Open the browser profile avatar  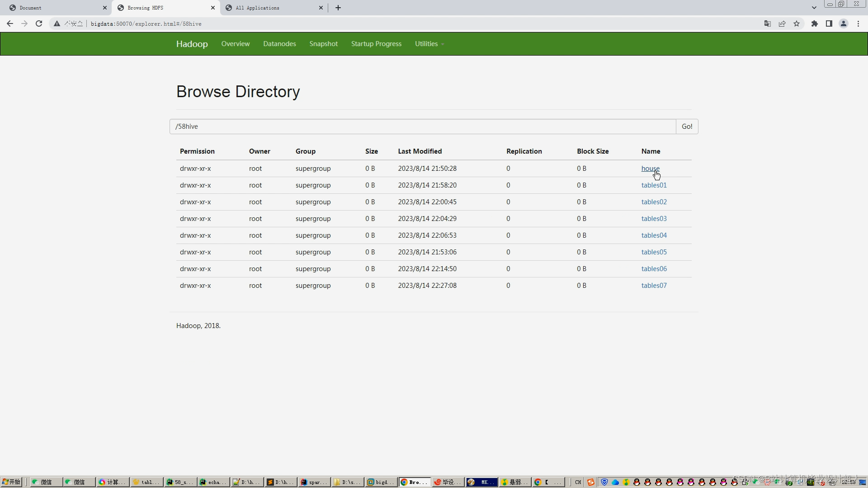click(843, 23)
